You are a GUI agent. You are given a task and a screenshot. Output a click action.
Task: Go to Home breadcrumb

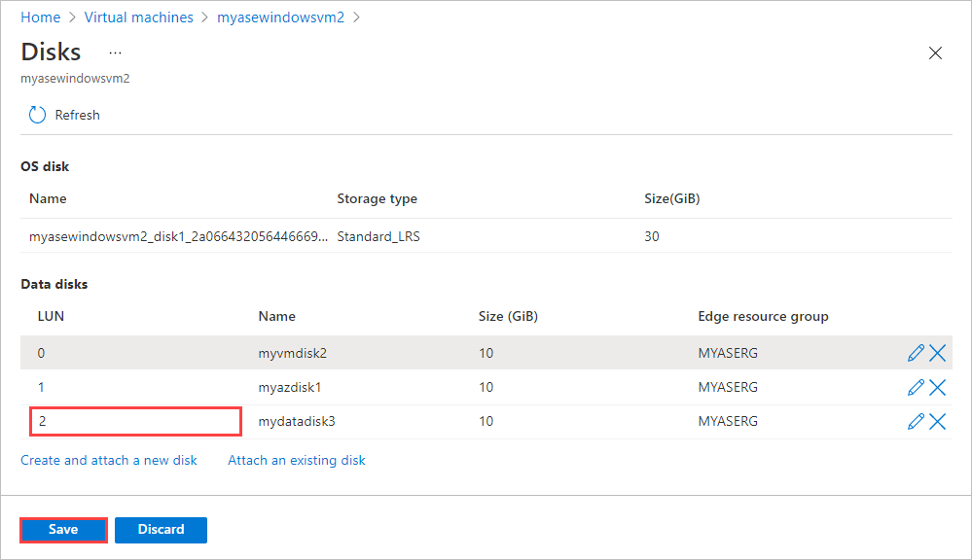pyautogui.click(x=40, y=17)
